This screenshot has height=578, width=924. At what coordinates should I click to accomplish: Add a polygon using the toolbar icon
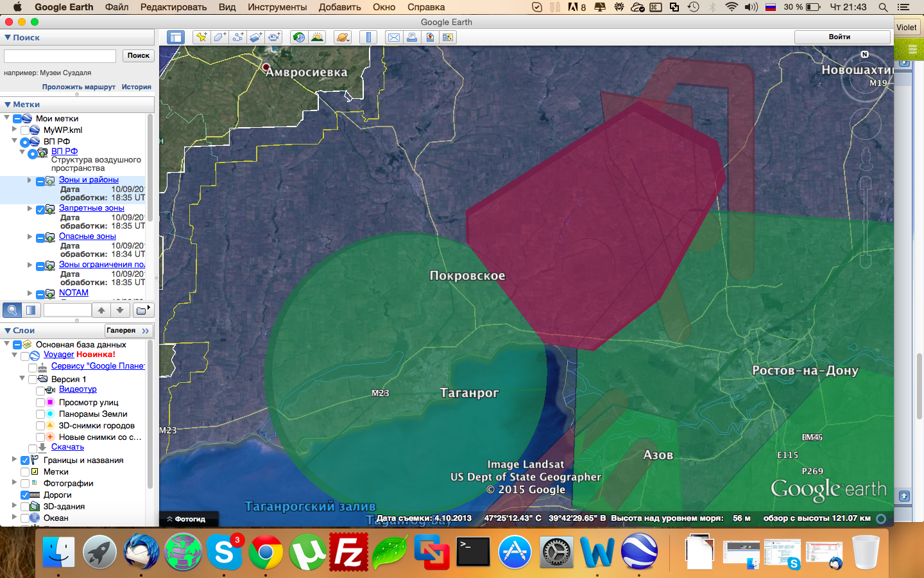click(219, 37)
